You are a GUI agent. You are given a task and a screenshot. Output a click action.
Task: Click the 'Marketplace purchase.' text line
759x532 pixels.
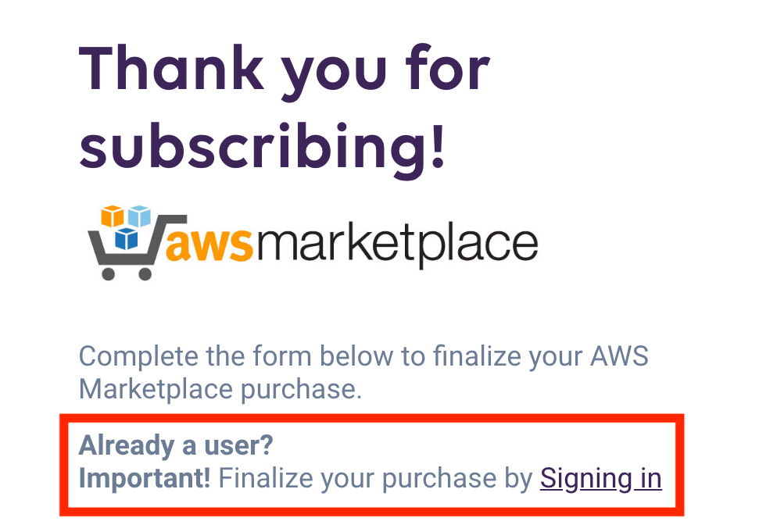[220, 389]
